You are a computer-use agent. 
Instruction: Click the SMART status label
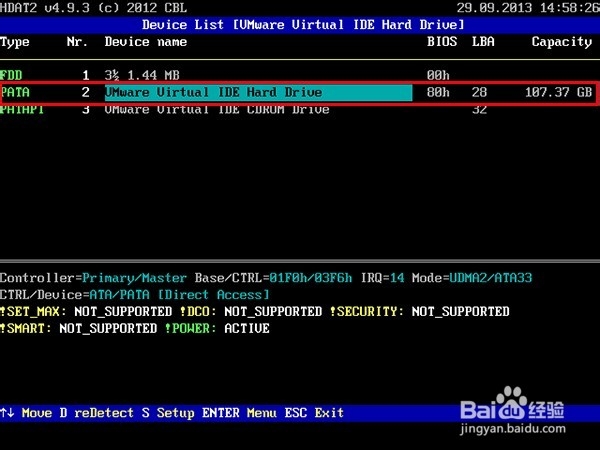(25, 328)
